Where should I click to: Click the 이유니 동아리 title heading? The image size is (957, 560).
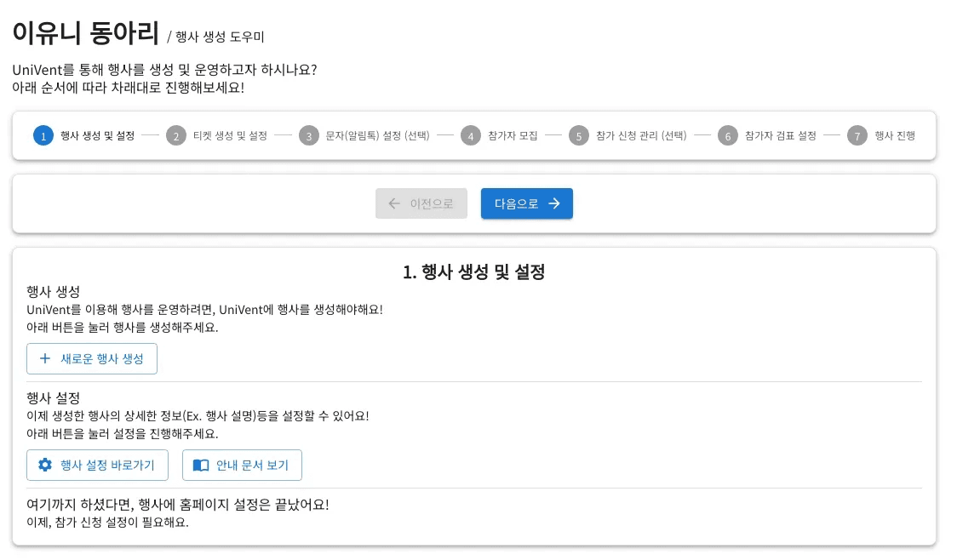click(86, 32)
